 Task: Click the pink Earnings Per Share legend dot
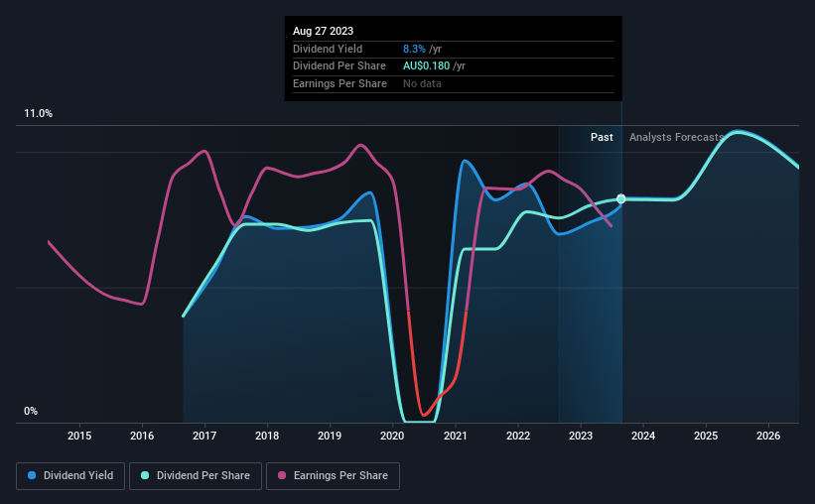282,475
